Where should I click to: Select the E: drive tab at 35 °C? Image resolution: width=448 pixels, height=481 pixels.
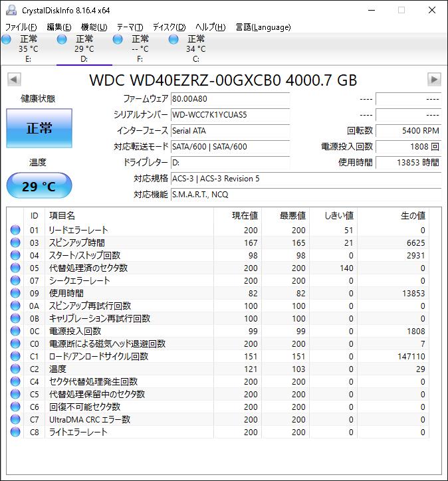tap(28, 48)
